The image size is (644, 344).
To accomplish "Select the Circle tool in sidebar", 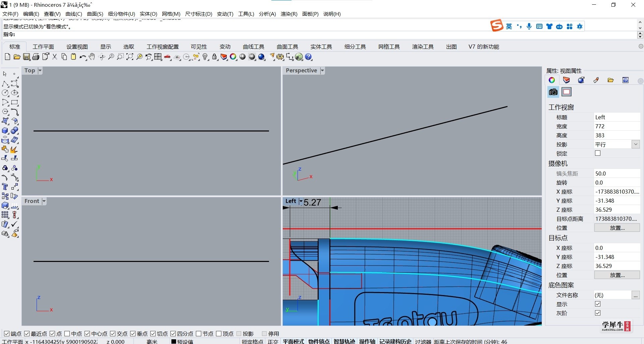I will (x=5, y=93).
